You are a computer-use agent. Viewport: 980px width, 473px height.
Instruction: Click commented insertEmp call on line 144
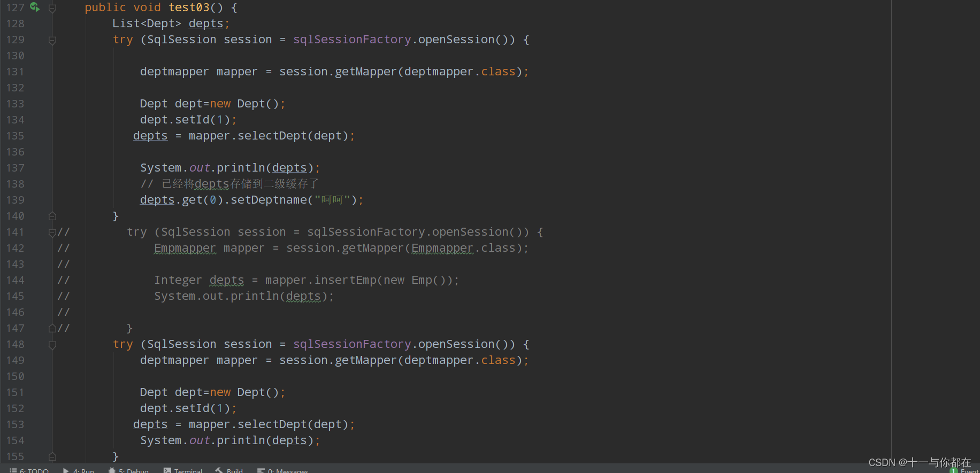345,280
